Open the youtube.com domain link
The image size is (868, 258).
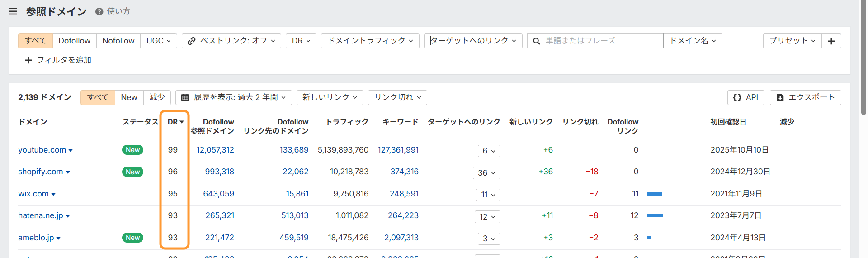(42, 150)
